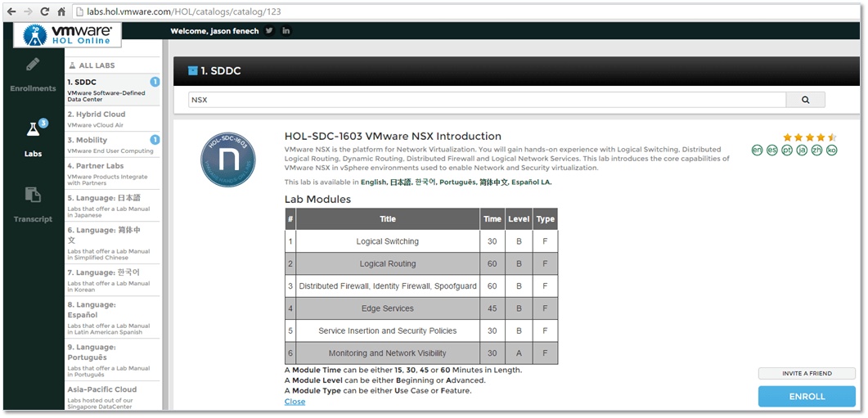This screenshot has height=418, width=868.
Task: Click the browser forward arrow
Action: pos(28,11)
